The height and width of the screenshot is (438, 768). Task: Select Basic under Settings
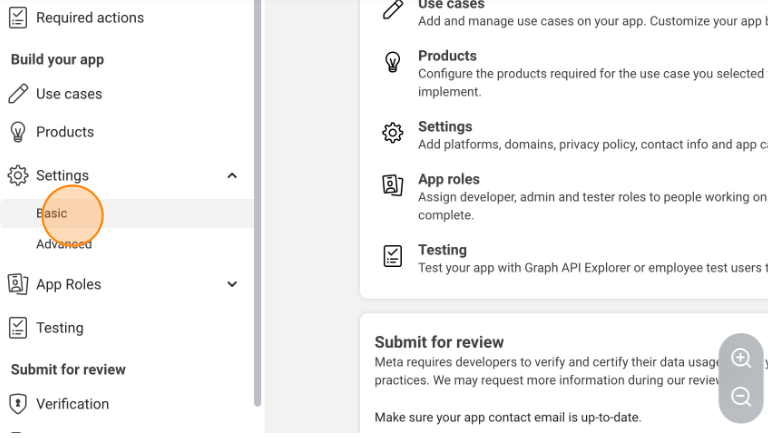52,213
